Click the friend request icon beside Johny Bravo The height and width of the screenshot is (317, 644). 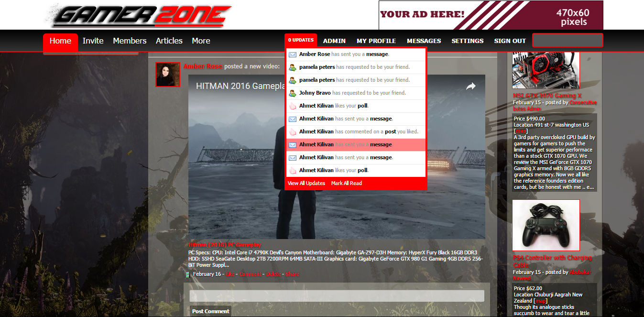(x=293, y=93)
